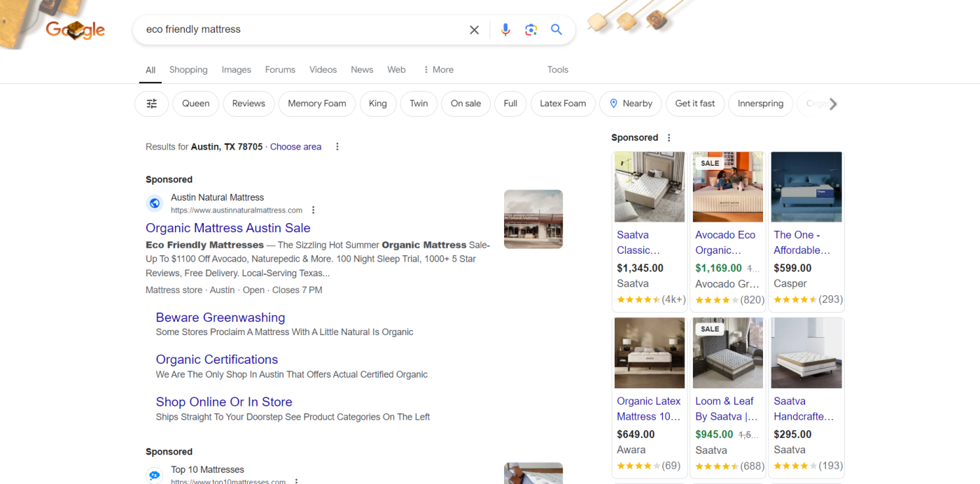980x484 pixels.
Task: Start voice search with microphone icon
Action: (x=505, y=29)
